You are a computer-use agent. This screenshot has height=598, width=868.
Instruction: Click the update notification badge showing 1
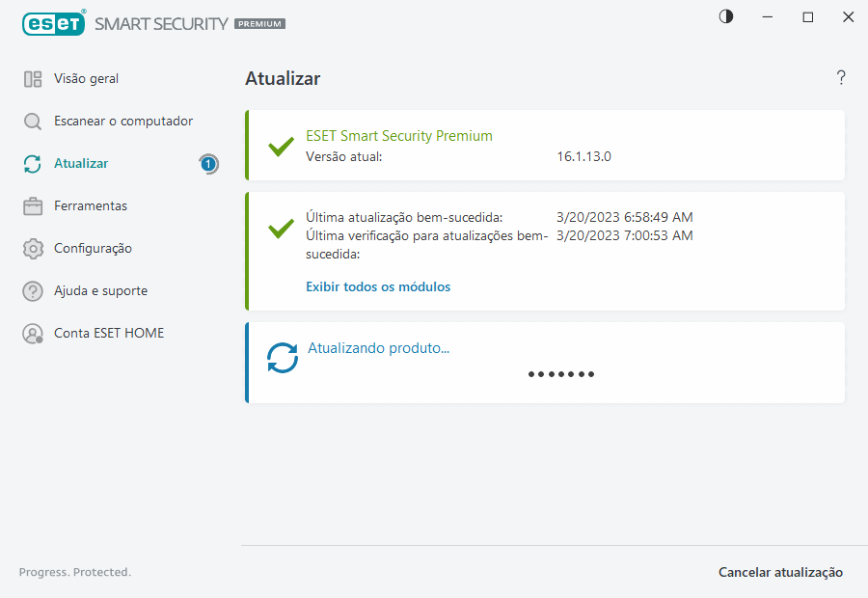point(208,164)
